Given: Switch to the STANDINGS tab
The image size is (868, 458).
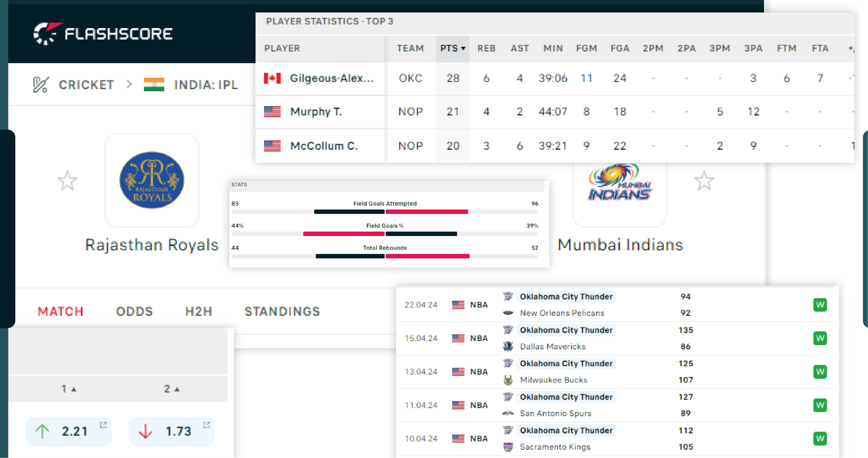Looking at the screenshot, I should [282, 311].
